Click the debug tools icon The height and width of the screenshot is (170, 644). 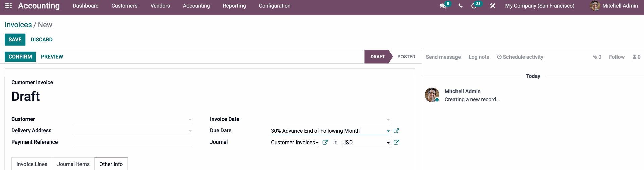[x=492, y=6]
